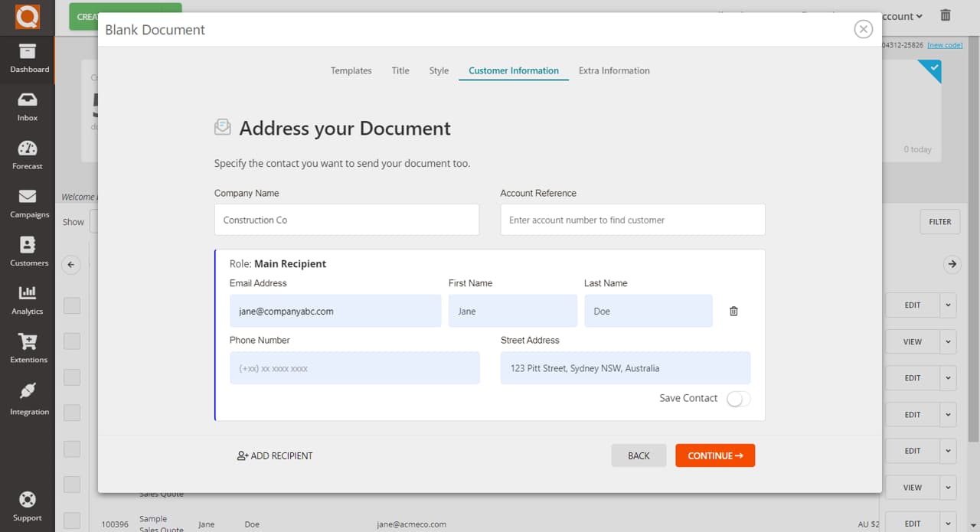Screen dimensions: 980x532
Task: Enable the Save Contact toggle
Action: [738, 398]
